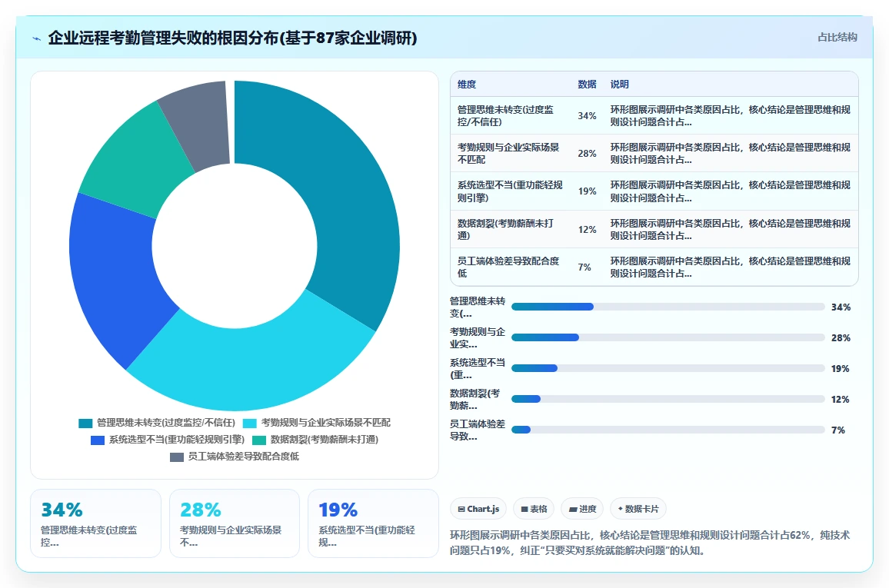Toggle legend swatch for 系统选型不当(重功能轻规则引擎)
Image resolution: width=889 pixels, height=588 pixels.
pyautogui.click(x=98, y=440)
